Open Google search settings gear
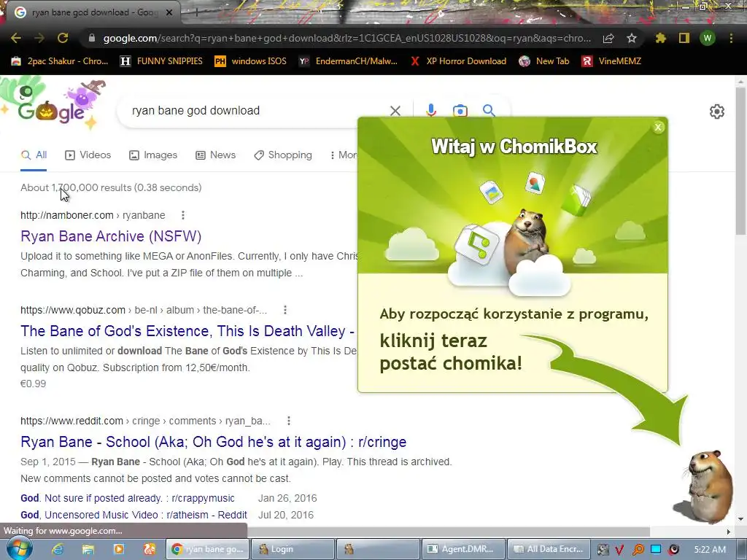747x560 pixels. [716, 112]
